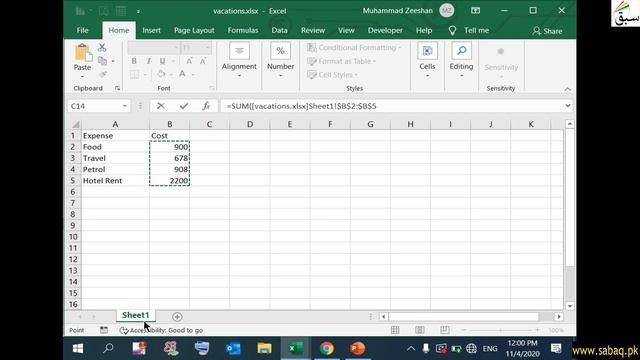This screenshot has height=360, width=640.
Task: Click the Font Color A icon
Action: coord(182,74)
